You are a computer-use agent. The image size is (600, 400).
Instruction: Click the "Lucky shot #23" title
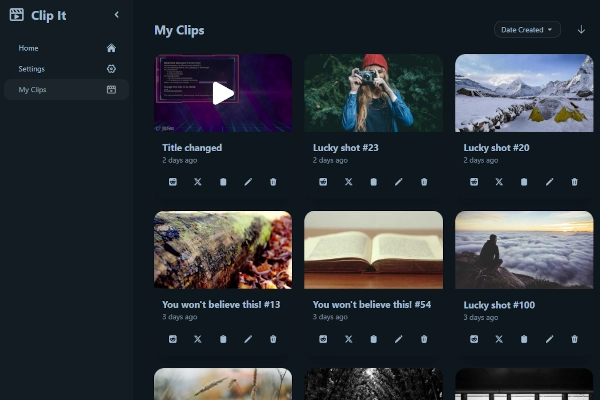click(x=346, y=148)
